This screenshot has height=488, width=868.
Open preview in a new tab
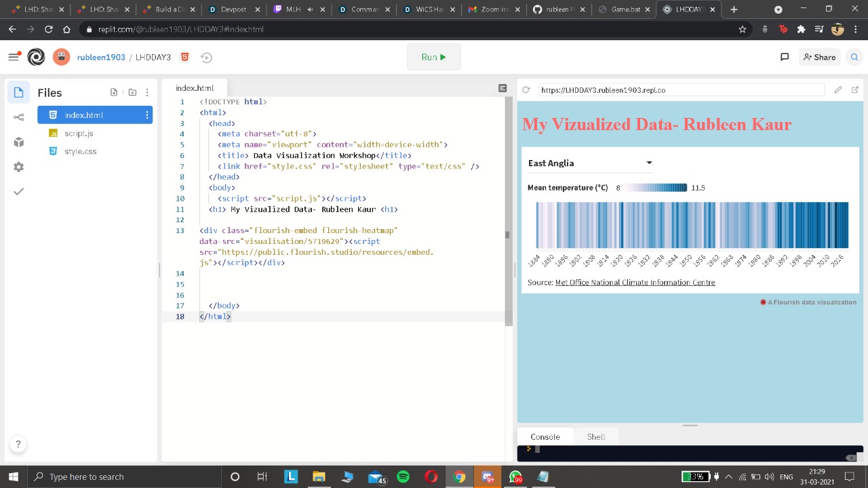pos(854,89)
